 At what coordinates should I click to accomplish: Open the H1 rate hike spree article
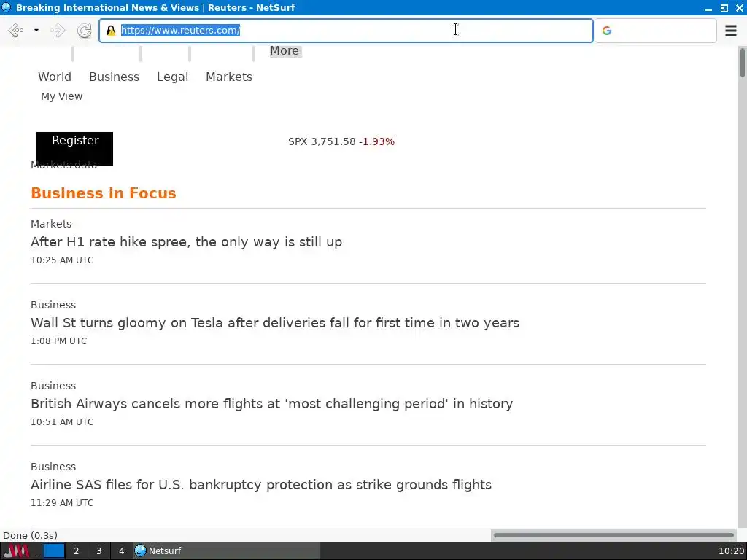click(186, 242)
